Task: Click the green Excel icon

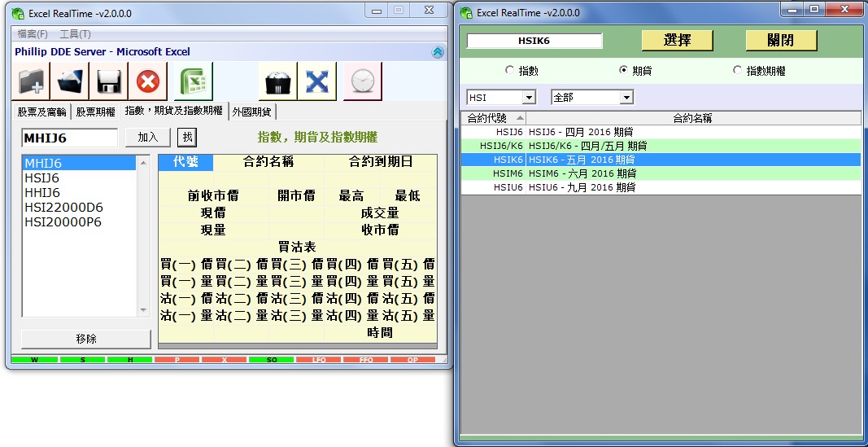Action: click(192, 81)
